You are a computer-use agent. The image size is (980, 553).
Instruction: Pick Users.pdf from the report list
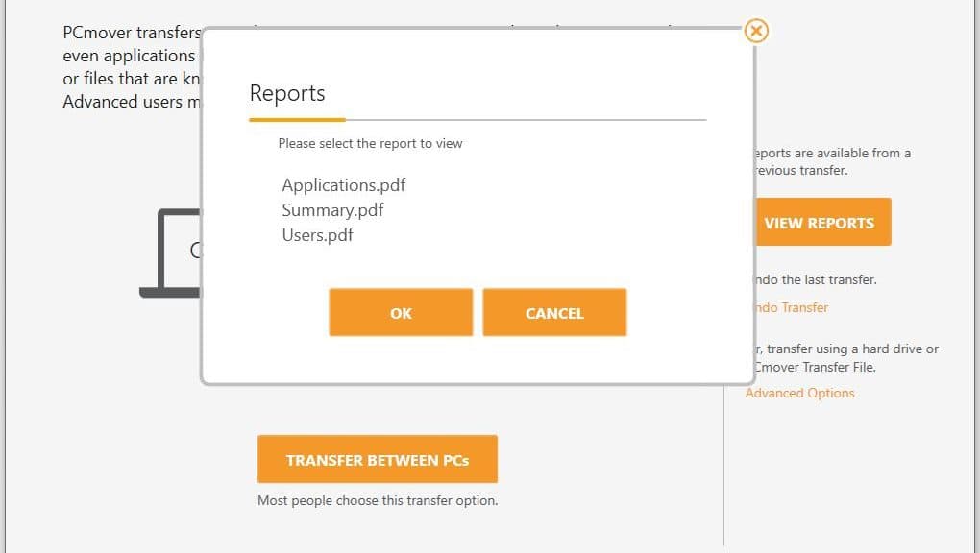coord(317,234)
